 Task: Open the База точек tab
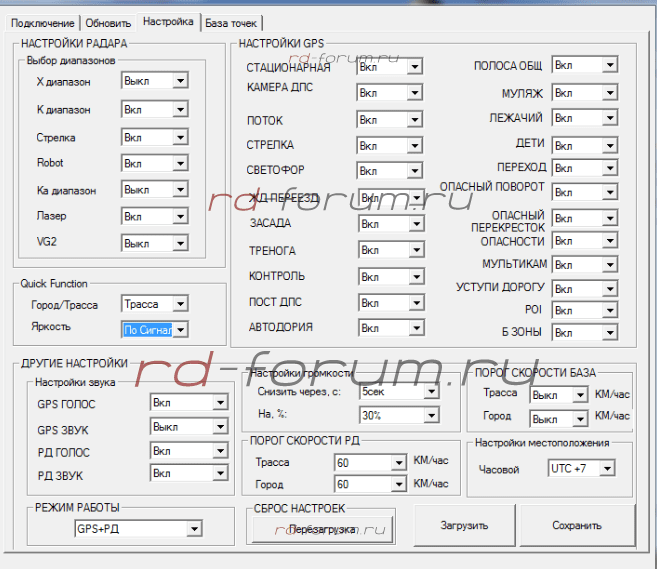(231, 23)
